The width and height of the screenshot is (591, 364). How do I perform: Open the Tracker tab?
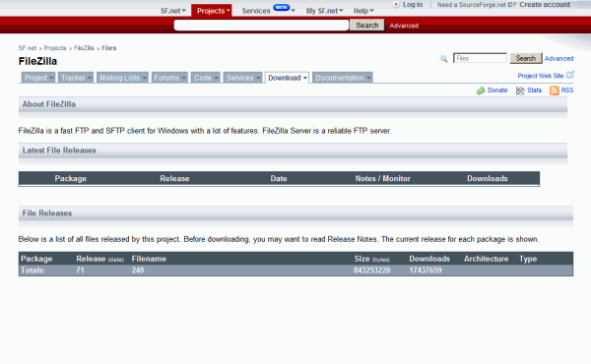(x=76, y=78)
